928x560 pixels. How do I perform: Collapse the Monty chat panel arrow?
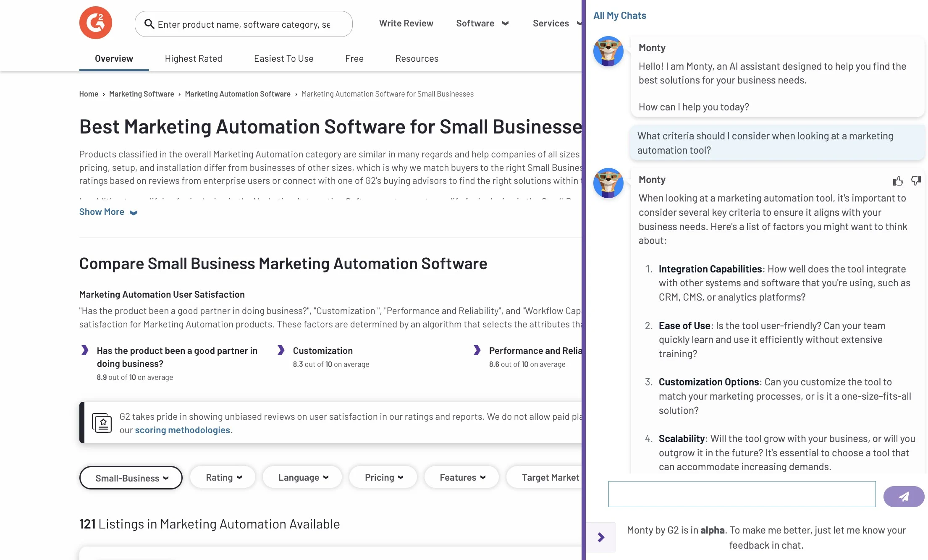point(601,537)
